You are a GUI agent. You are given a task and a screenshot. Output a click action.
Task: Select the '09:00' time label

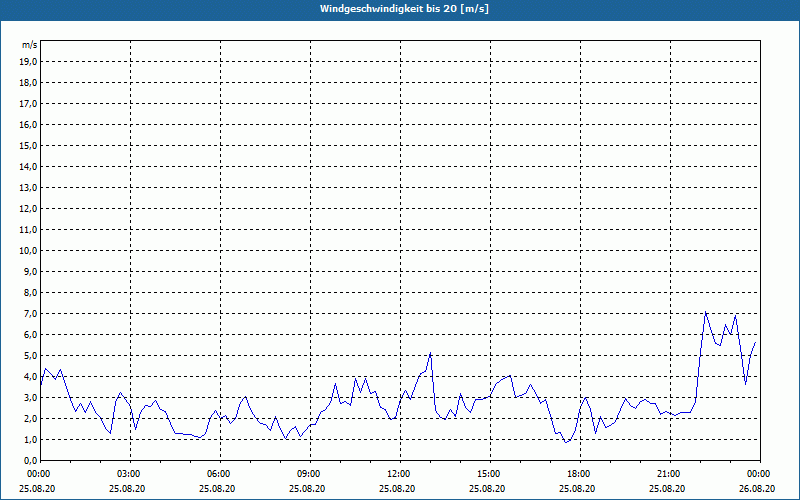click(x=307, y=474)
